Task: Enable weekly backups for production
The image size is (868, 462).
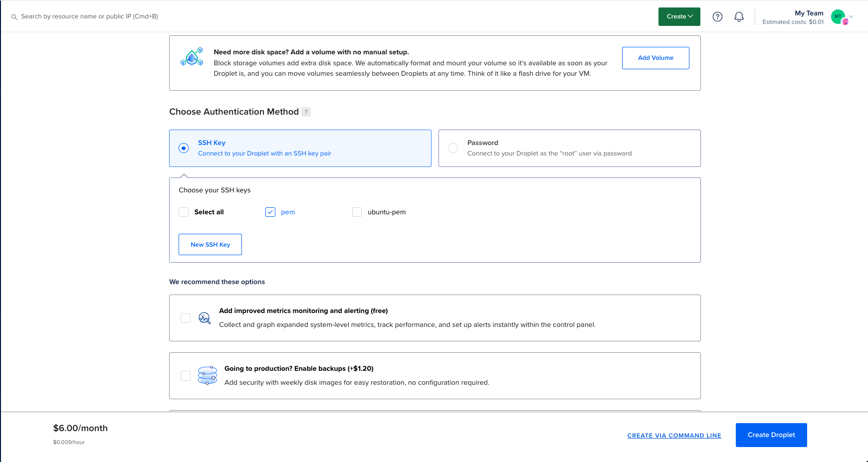Action: (186, 375)
